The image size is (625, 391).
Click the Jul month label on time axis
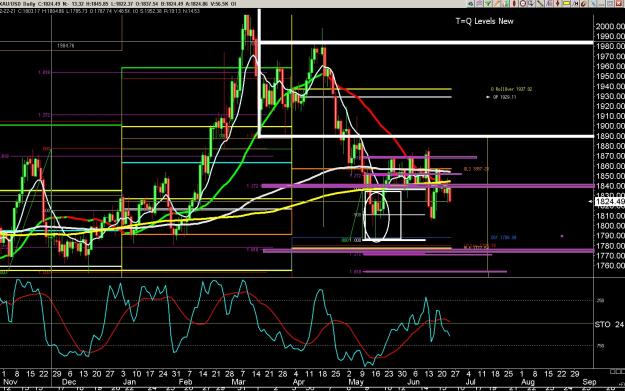471,382
